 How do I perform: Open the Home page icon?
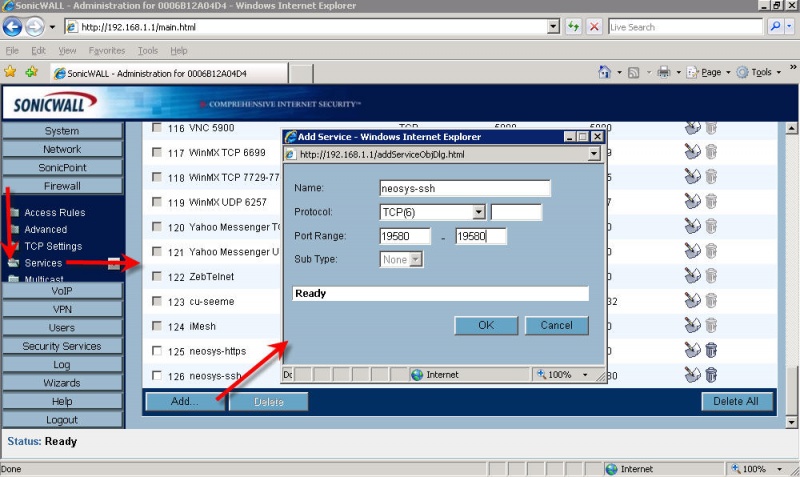605,72
